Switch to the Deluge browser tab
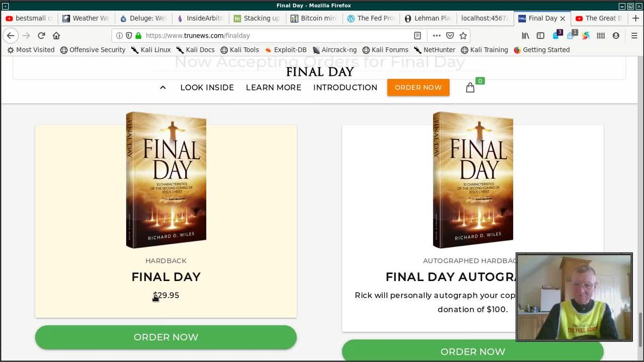The width and height of the screenshot is (644, 362). [143, 18]
